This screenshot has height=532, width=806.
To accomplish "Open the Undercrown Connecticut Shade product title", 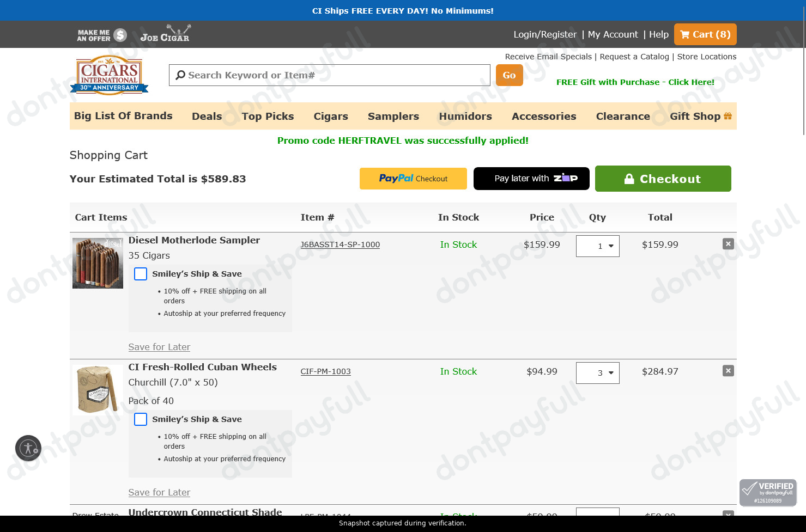I will 205,512.
